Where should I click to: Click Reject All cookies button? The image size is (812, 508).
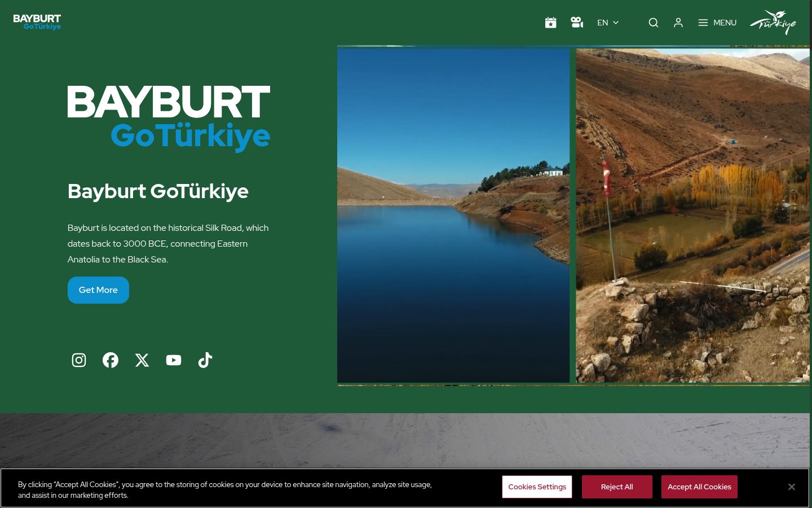(617, 487)
